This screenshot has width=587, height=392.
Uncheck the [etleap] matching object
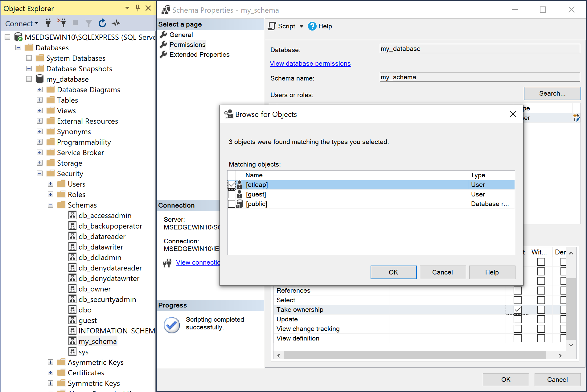(232, 184)
